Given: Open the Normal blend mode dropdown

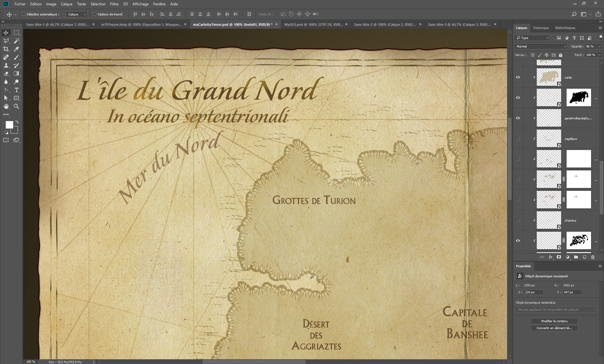Looking at the screenshot, I should point(541,46).
